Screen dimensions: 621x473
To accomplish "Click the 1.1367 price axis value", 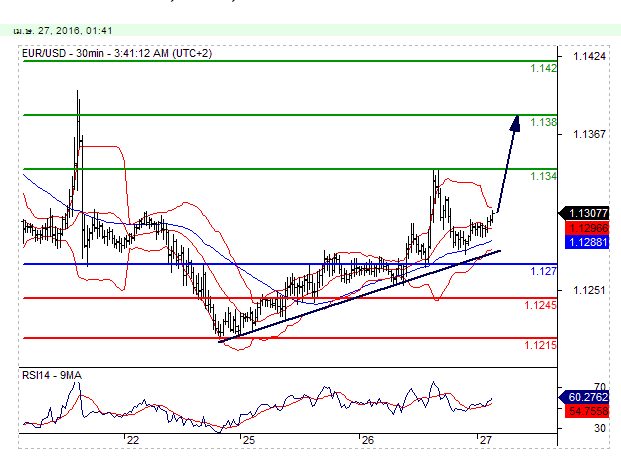I will 589,134.
